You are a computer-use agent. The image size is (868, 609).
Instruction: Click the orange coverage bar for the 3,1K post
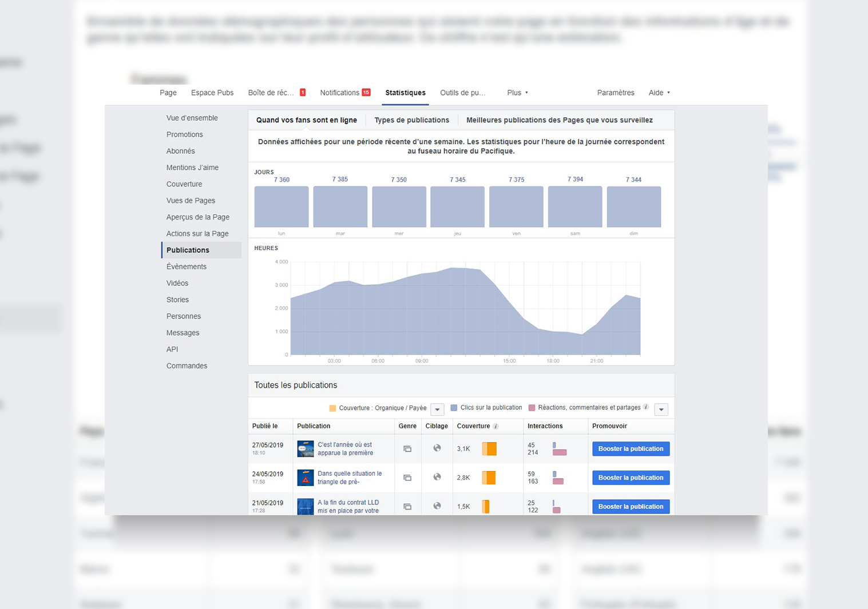coord(489,449)
